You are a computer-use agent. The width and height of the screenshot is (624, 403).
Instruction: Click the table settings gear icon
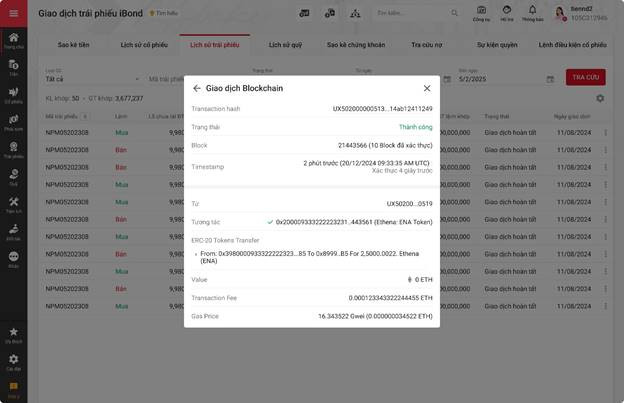(600, 98)
